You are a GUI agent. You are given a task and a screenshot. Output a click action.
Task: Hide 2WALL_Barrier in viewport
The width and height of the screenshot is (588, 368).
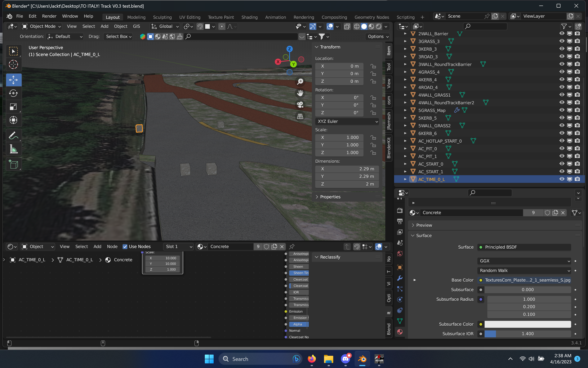click(x=562, y=34)
